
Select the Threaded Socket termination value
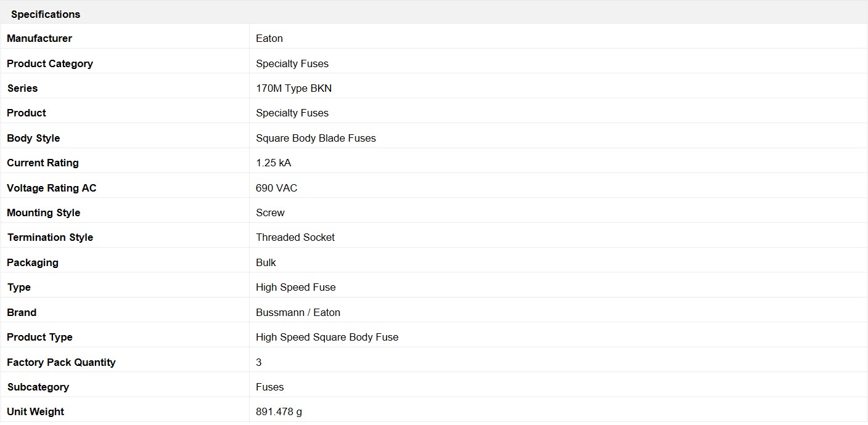tap(295, 237)
